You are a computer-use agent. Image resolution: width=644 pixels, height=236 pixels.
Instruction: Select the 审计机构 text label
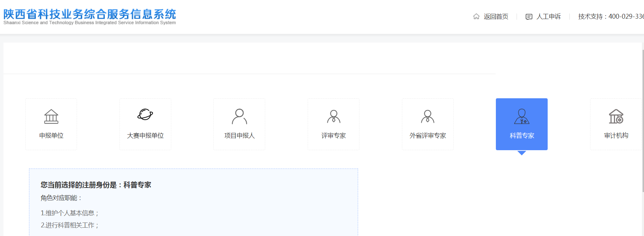click(x=616, y=136)
